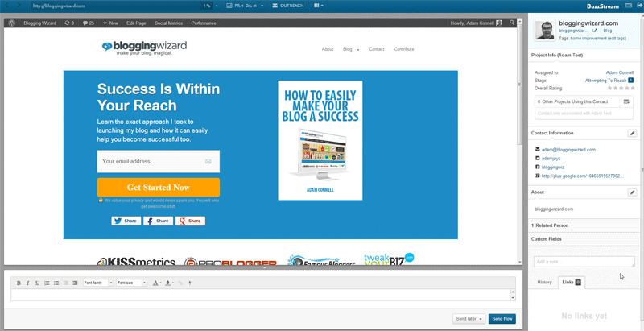Go forward with the browser forward arrow
The image size is (644, 331).
click(19, 6)
